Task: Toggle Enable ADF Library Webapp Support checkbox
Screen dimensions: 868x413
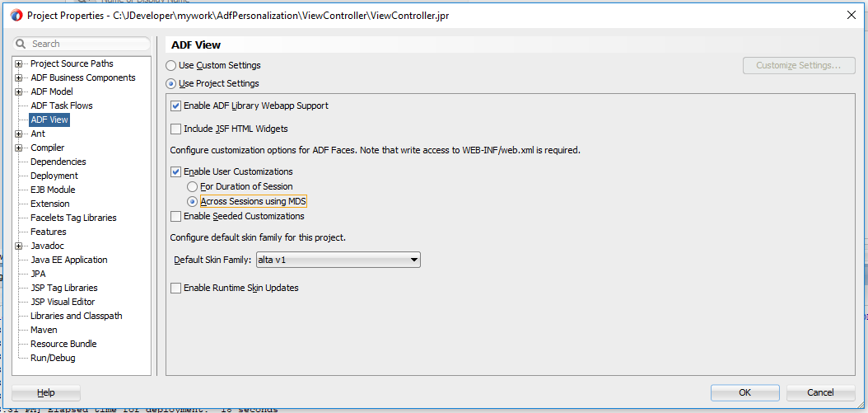Action: pos(175,106)
